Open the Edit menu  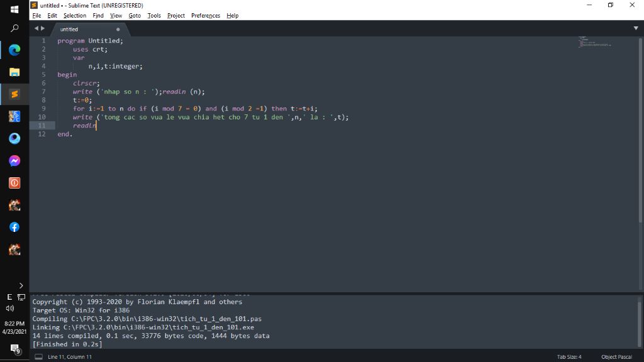point(52,16)
